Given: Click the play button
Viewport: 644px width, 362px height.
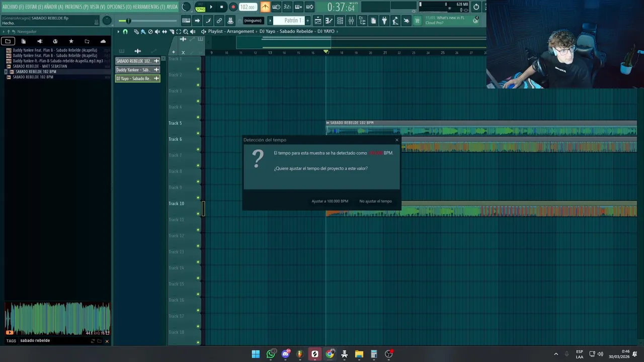Looking at the screenshot, I should coord(211,7).
